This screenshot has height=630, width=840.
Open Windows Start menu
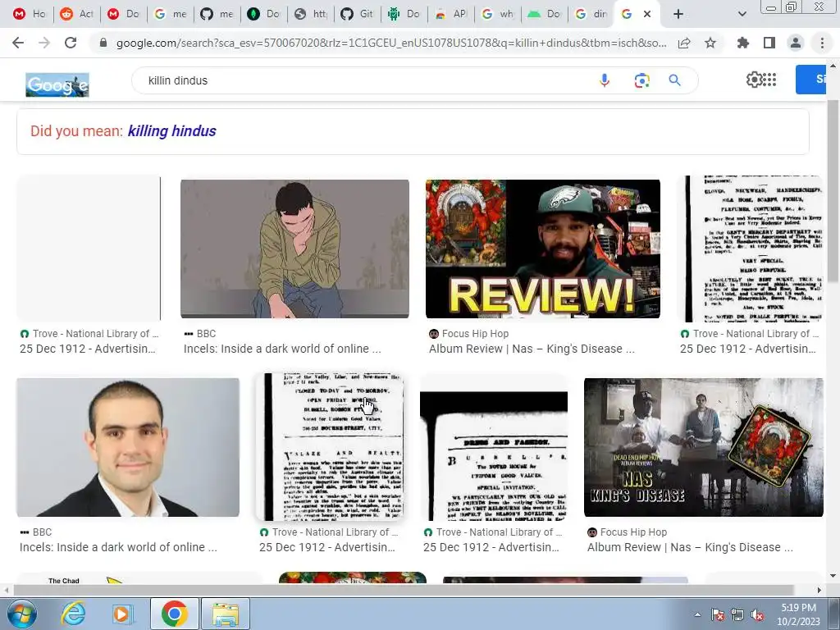[x=21, y=614]
